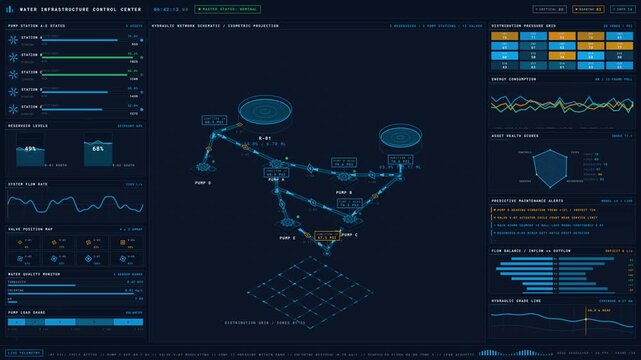Select the Station B fan icon

tap(13, 57)
